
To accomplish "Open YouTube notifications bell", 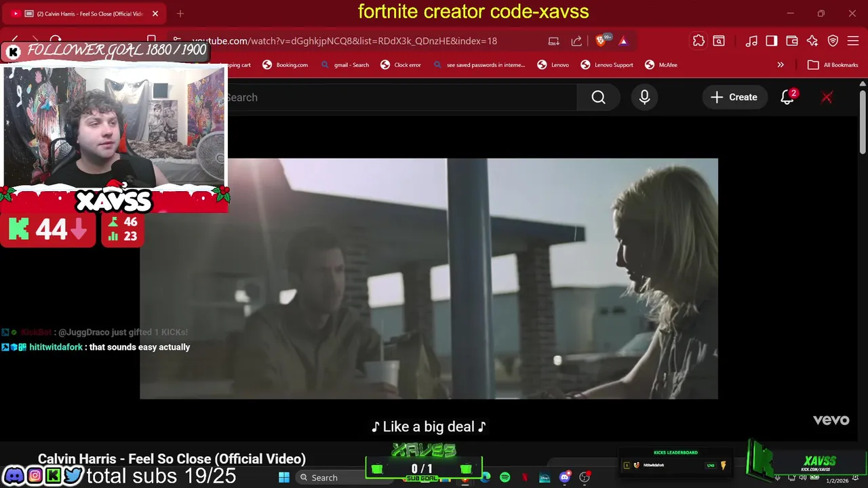I will tap(787, 98).
